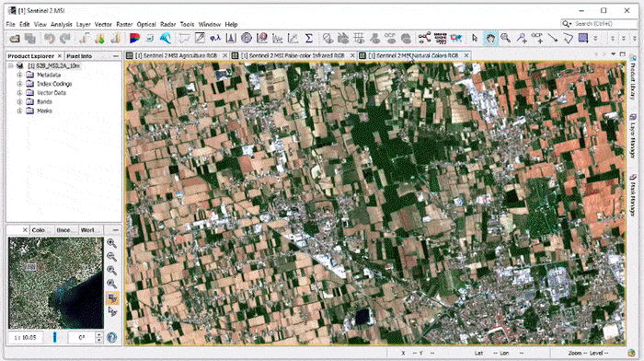Open the Product Library side tab
This screenshot has width=644, height=361.
click(633, 77)
